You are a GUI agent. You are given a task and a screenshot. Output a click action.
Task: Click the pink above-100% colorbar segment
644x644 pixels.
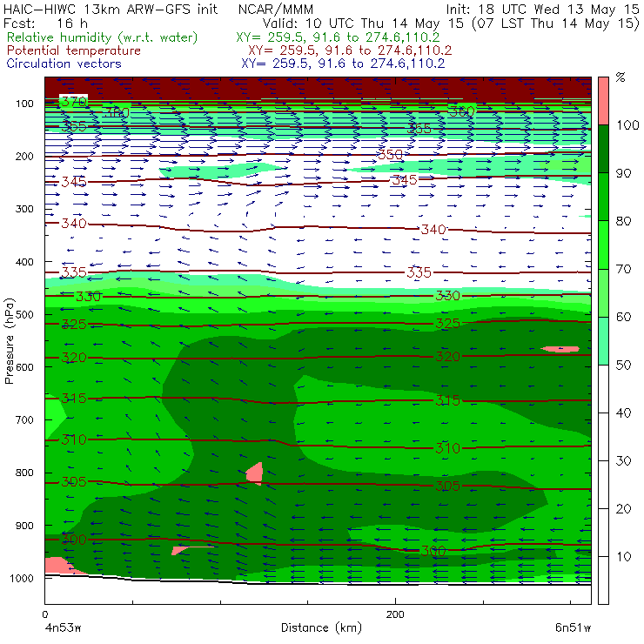[603, 101]
